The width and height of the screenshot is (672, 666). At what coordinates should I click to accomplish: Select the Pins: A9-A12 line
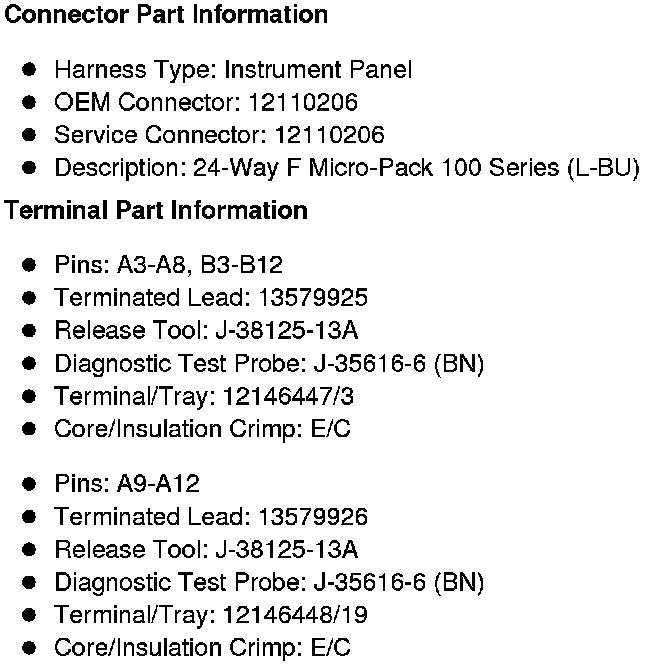coord(127,484)
